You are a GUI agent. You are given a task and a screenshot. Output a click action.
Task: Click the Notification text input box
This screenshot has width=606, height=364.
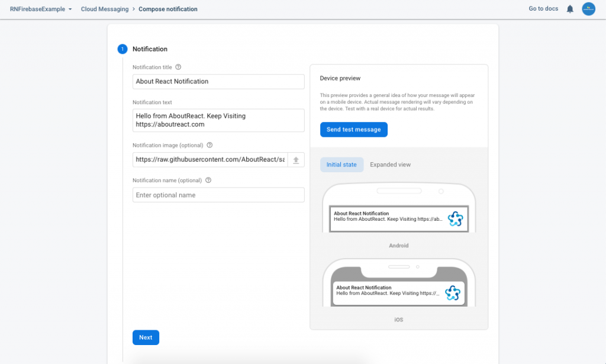click(218, 120)
